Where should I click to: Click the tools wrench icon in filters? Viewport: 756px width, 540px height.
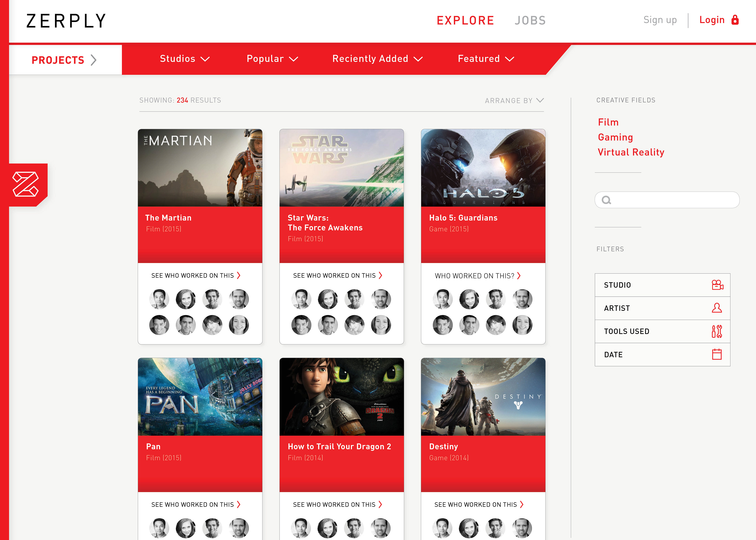pyautogui.click(x=717, y=331)
